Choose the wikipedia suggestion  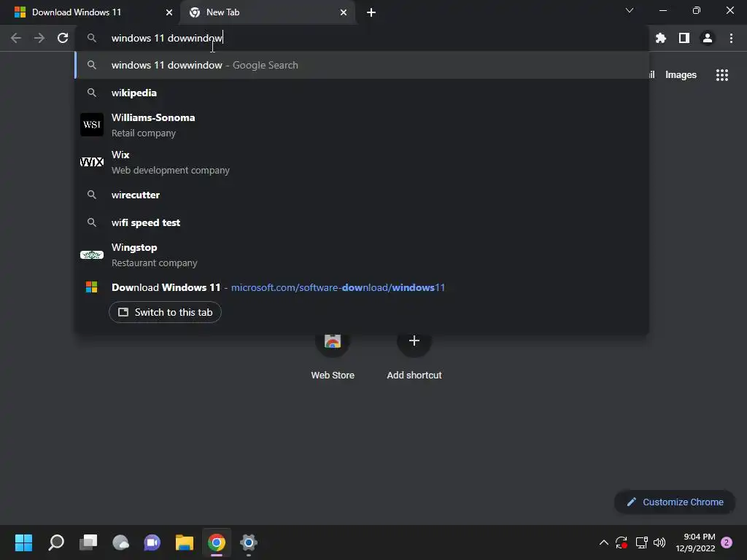tap(362, 93)
